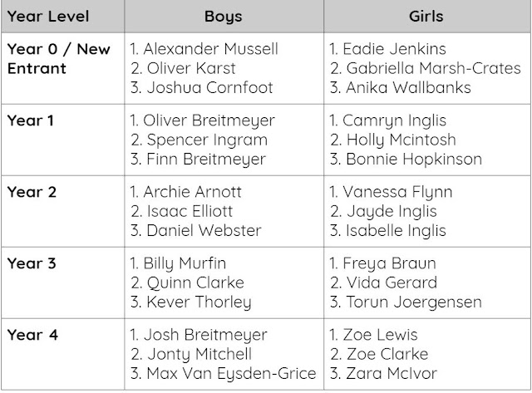532x393 pixels.
Task: Click the Boys column header
Action: click(222, 17)
